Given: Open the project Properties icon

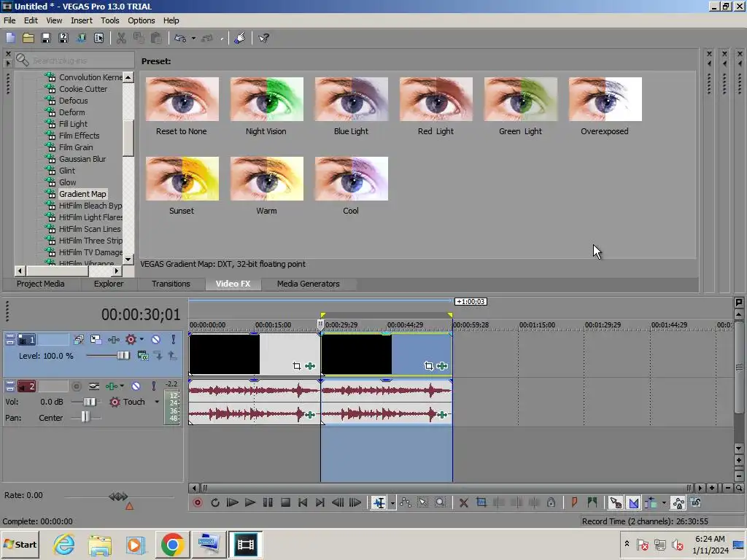Looking at the screenshot, I should pos(98,38).
